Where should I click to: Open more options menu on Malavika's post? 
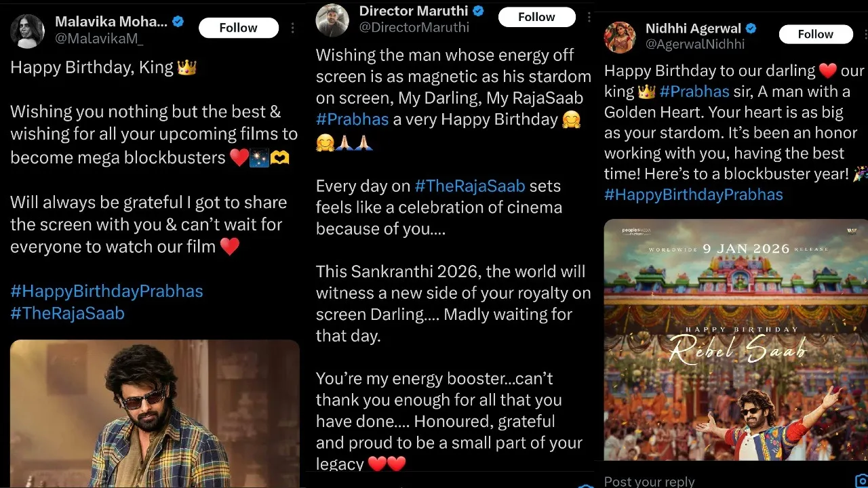pos(292,28)
